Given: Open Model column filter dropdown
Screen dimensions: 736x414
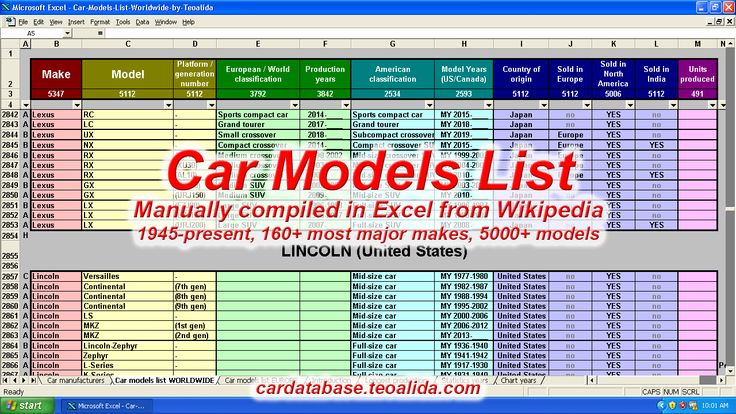Looking at the screenshot, I should click(168, 105).
